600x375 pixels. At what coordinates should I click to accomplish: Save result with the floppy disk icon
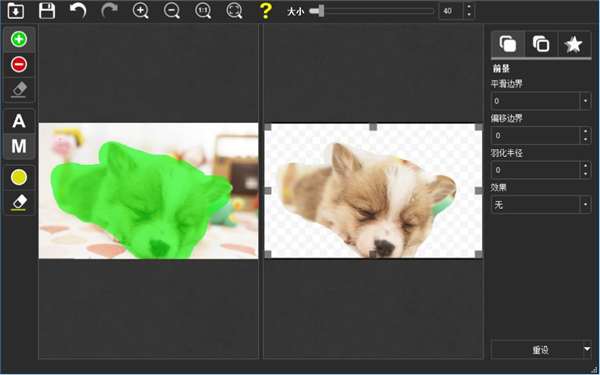tap(47, 11)
